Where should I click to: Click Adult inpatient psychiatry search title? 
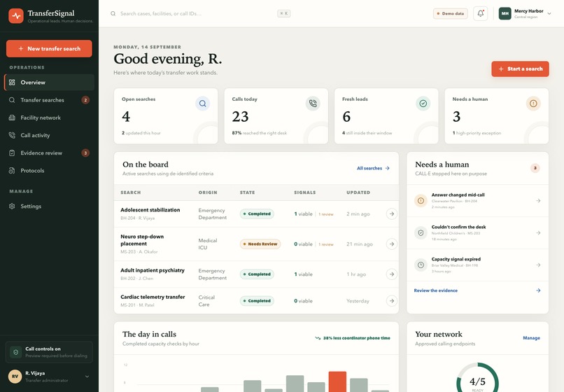pos(153,270)
